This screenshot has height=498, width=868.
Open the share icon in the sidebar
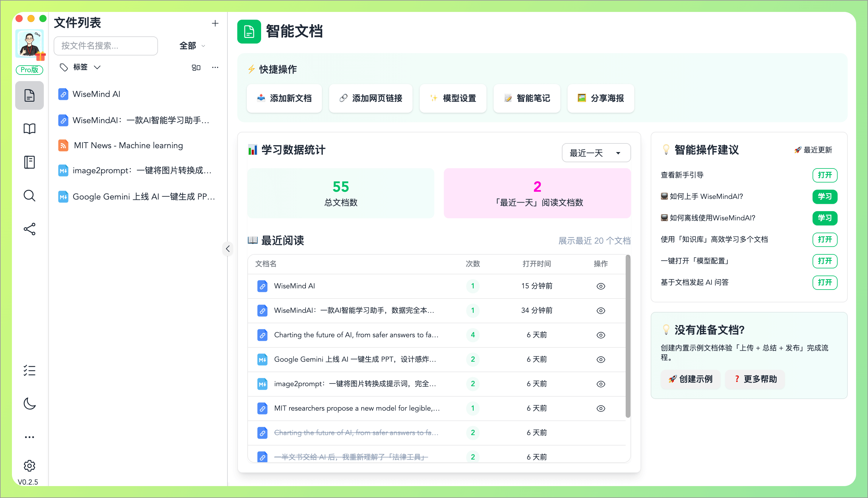click(30, 229)
